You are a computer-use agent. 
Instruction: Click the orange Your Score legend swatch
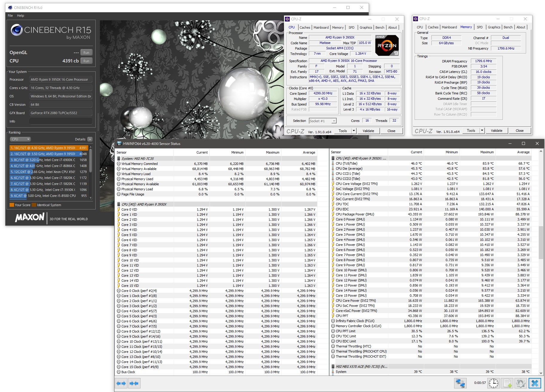pyautogui.click(x=12, y=205)
